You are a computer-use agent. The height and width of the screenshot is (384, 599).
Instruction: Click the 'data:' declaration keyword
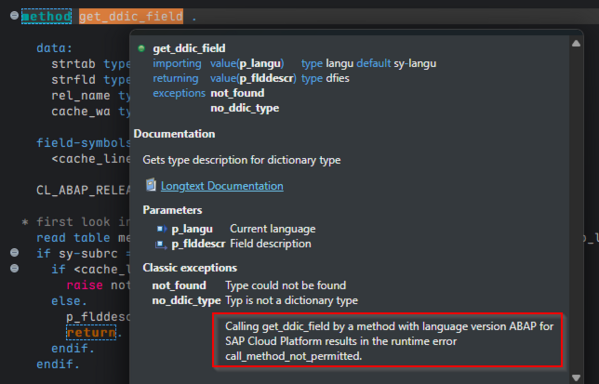coord(54,48)
